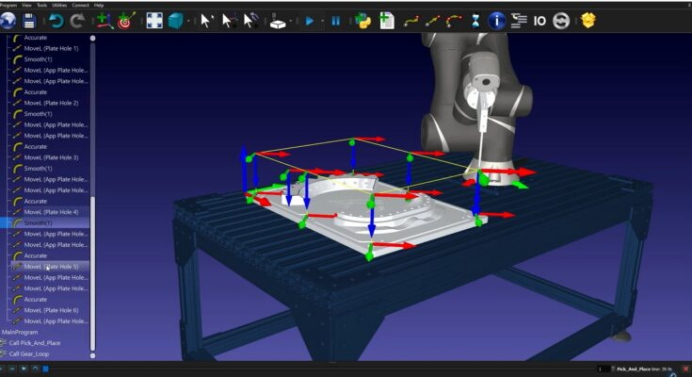The width and height of the screenshot is (692, 377).
Task: Add a pause instruction with the hourglass icon
Action: 476,21
